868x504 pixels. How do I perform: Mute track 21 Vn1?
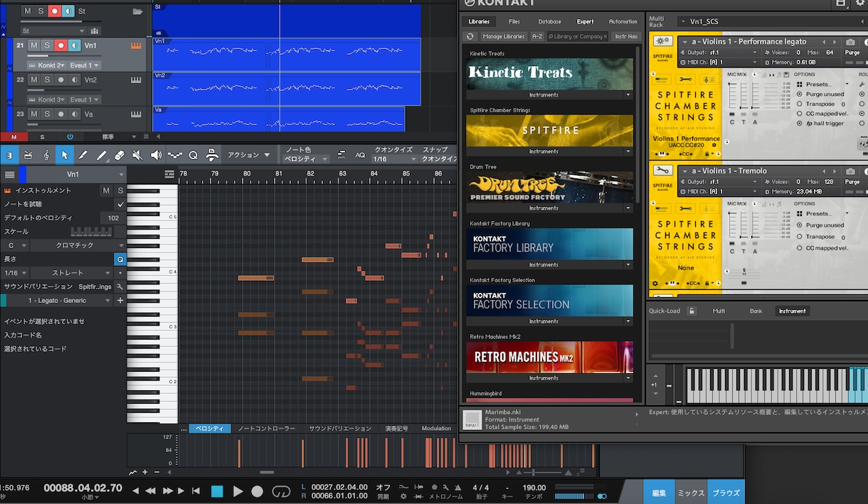click(x=33, y=45)
